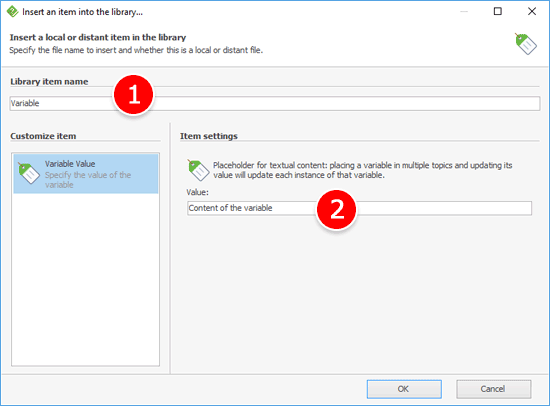550x406 pixels.
Task: Dismiss the dialog with Cancel
Action: (x=494, y=389)
